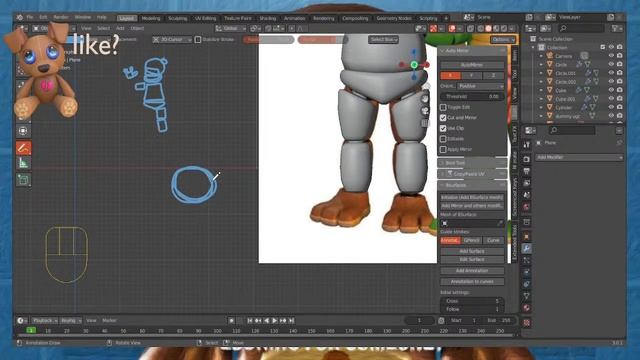The width and height of the screenshot is (640, 360).
Task: Click the outliner search field
Action: (x=581, y=28)
